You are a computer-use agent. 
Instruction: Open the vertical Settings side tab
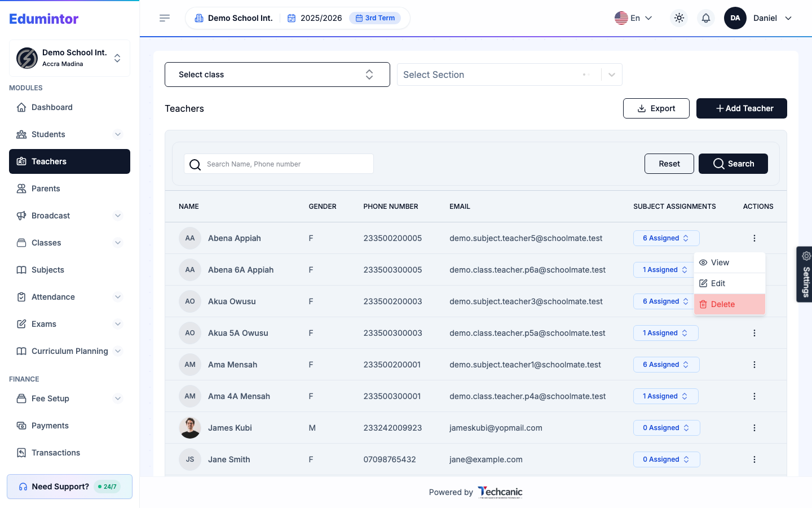(x=805, y=274)
